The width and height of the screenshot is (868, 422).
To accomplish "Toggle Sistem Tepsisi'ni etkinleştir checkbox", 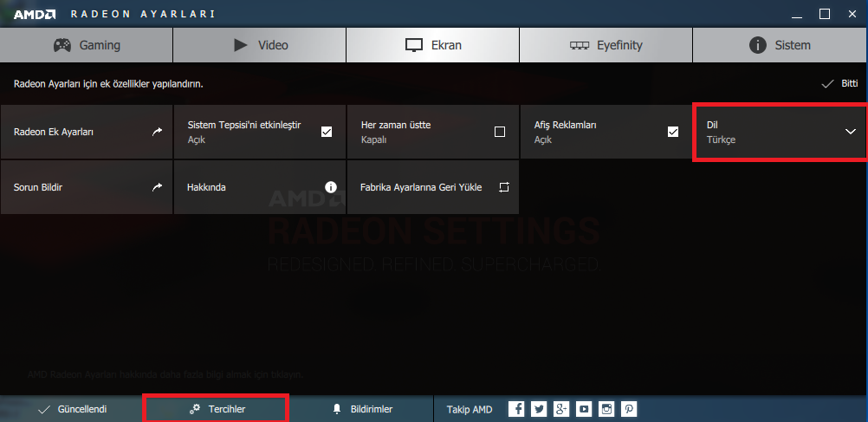I will (x=327, y=132).
